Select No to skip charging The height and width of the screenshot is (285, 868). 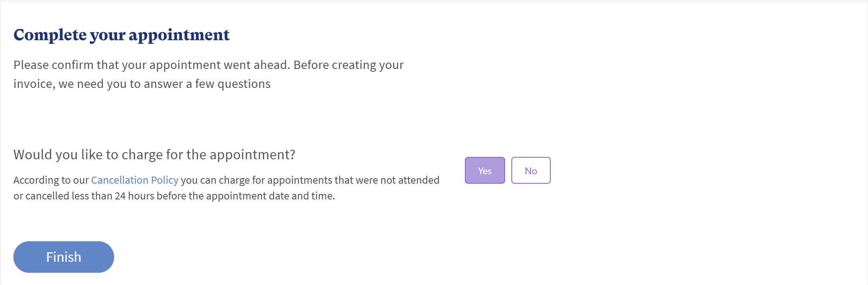click(x=531, y=171)
